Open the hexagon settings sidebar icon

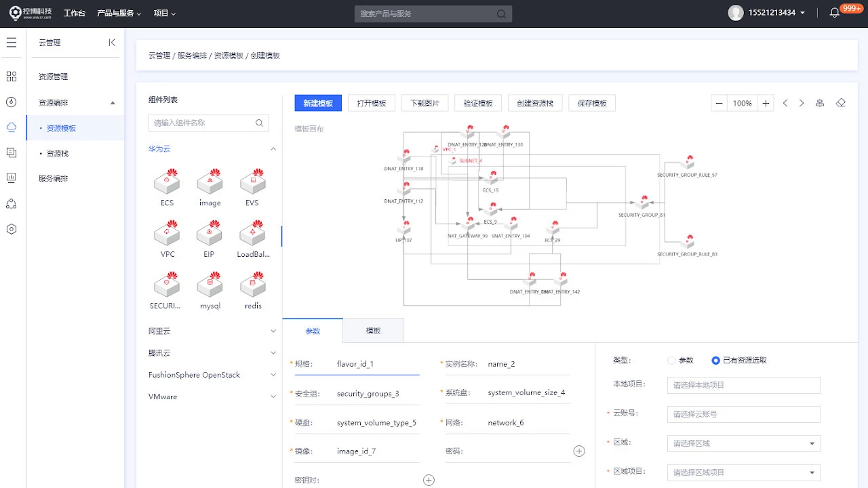point(12,229)
